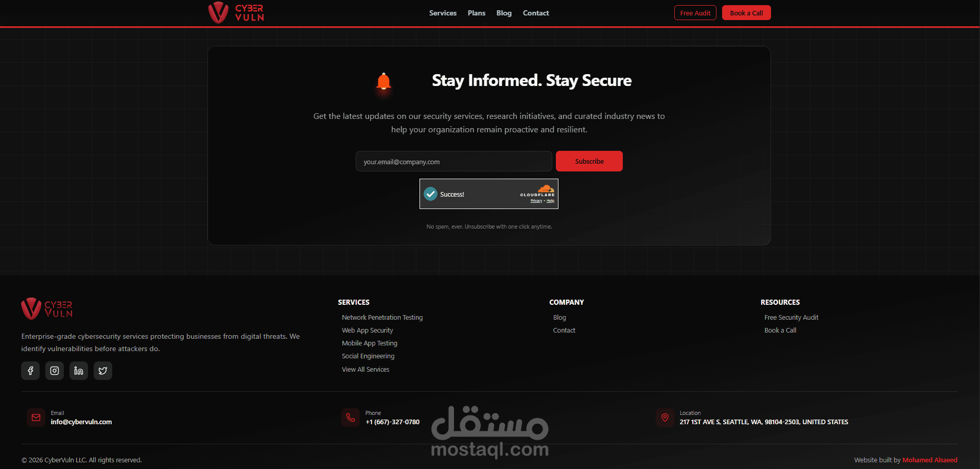
Task: Open the Instagram social icon
Action: [55, 371]
